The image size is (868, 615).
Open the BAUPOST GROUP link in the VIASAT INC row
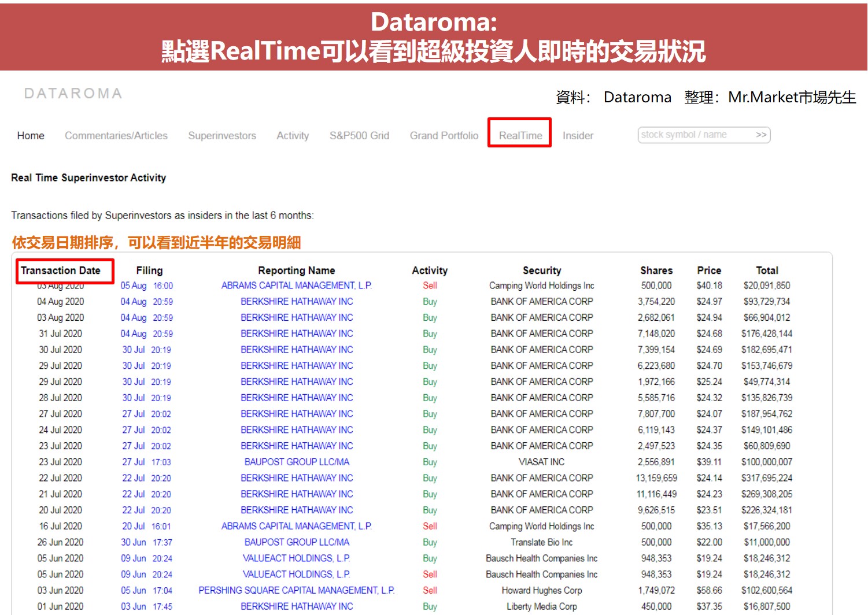tap(297, 462)
